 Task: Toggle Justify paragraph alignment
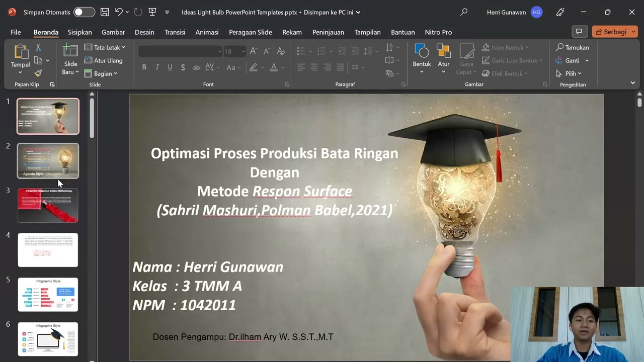[340, 67]
